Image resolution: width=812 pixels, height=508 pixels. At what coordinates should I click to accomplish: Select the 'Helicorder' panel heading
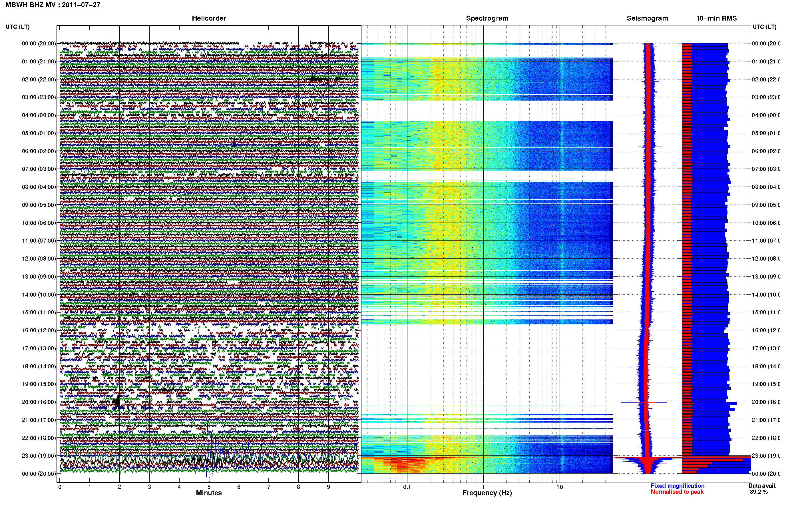(209, 18)
